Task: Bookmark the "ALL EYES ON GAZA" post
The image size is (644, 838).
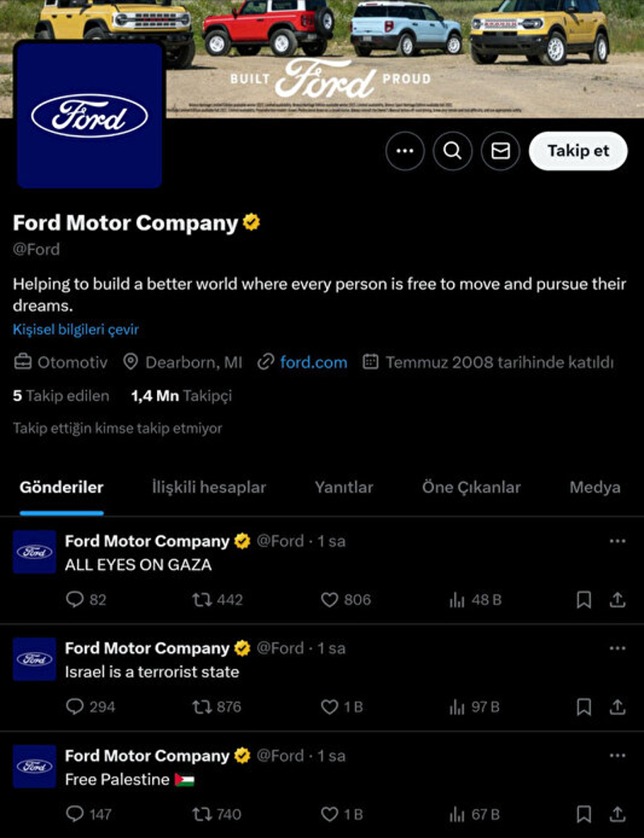Action: pos(584,600)
